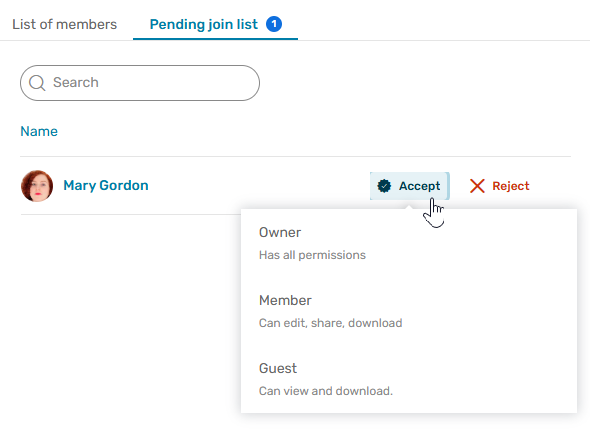Click the dropdown pointer arrow below Accept
The image size is (590, 443).
(x=409, y=207)
